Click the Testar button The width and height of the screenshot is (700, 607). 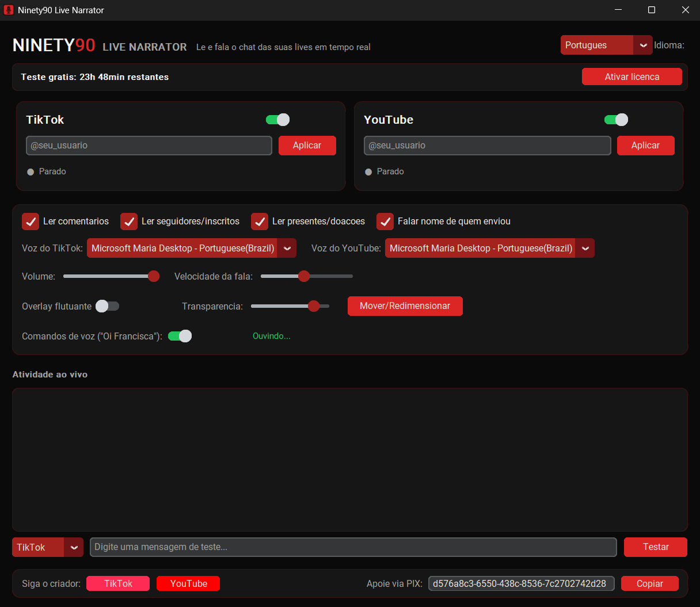[656, 547]
